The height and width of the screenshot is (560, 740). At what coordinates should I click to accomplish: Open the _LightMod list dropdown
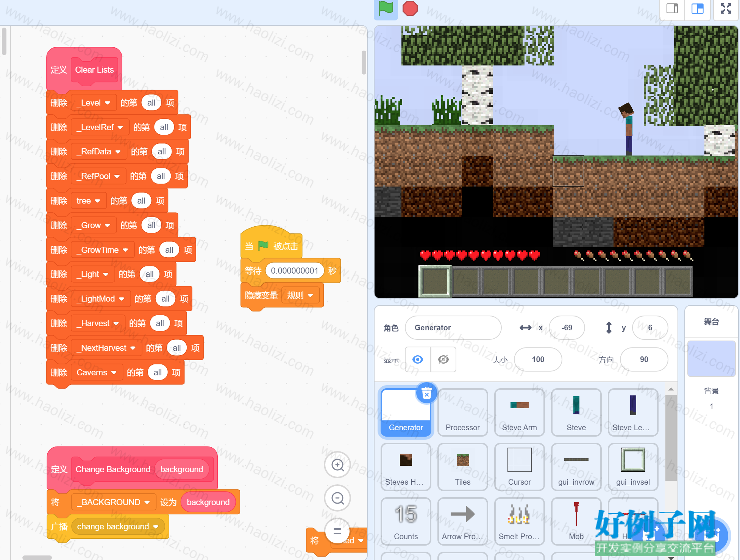point(101,299)
